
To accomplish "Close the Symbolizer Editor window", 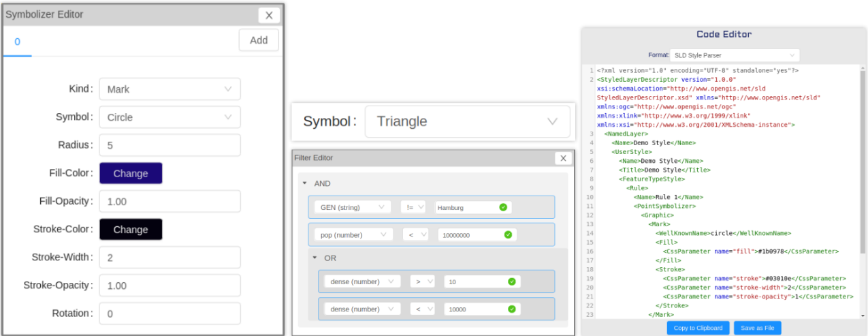I will (269, 15).
